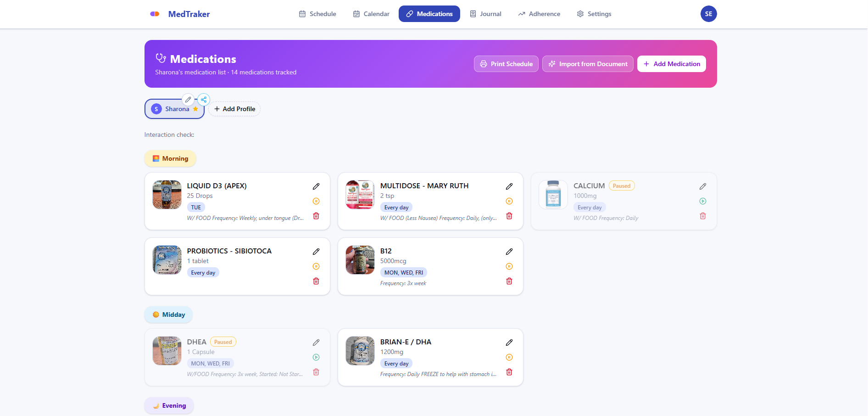This screenshot has width=868, height=416.
Task: Open the B12 bottle thumbnail
Action: pyautogui.click(x=360, y=260)
